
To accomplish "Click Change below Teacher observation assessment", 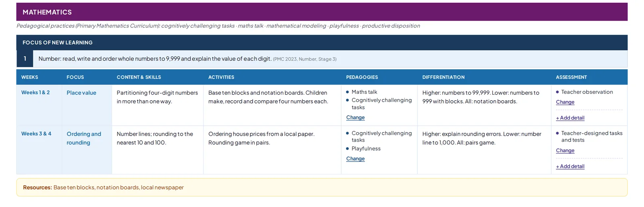I will pyautogui.click(x=565, y=102).
